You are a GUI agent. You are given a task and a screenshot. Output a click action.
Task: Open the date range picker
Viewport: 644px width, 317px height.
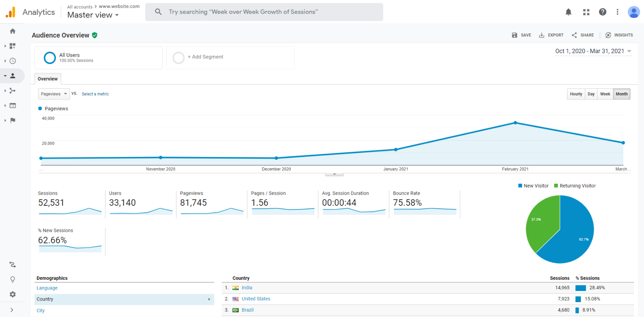pyautogui.click(x=593, y=51)
